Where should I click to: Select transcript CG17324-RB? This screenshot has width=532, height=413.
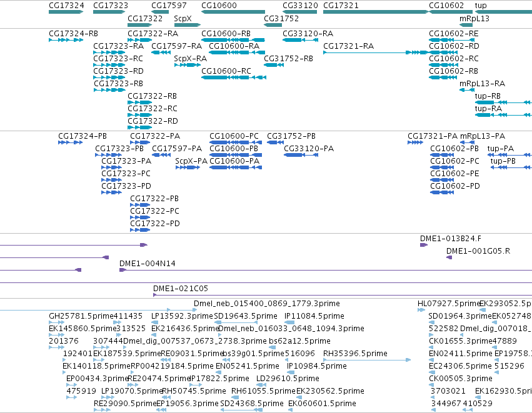(x=73, y=34)
